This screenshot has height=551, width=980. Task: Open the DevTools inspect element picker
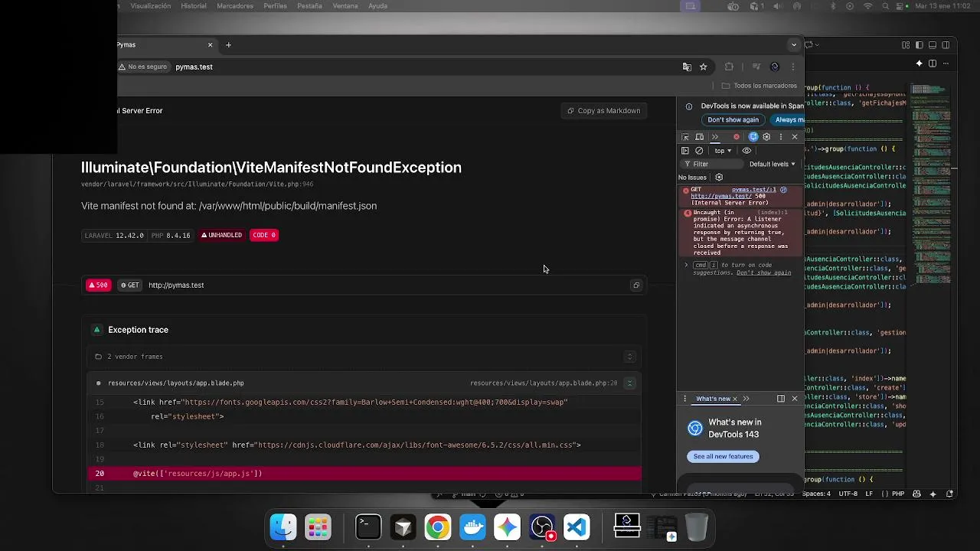point(685,137)
